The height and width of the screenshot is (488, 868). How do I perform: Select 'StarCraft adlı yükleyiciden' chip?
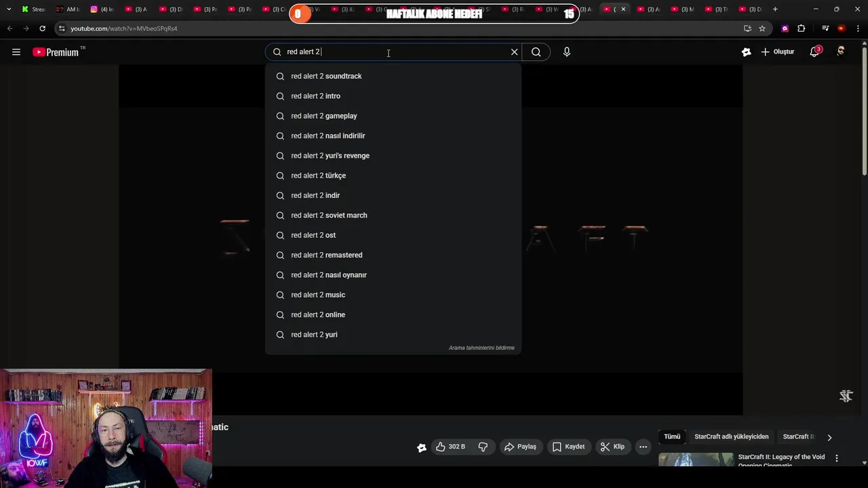[x=732, y=437]
